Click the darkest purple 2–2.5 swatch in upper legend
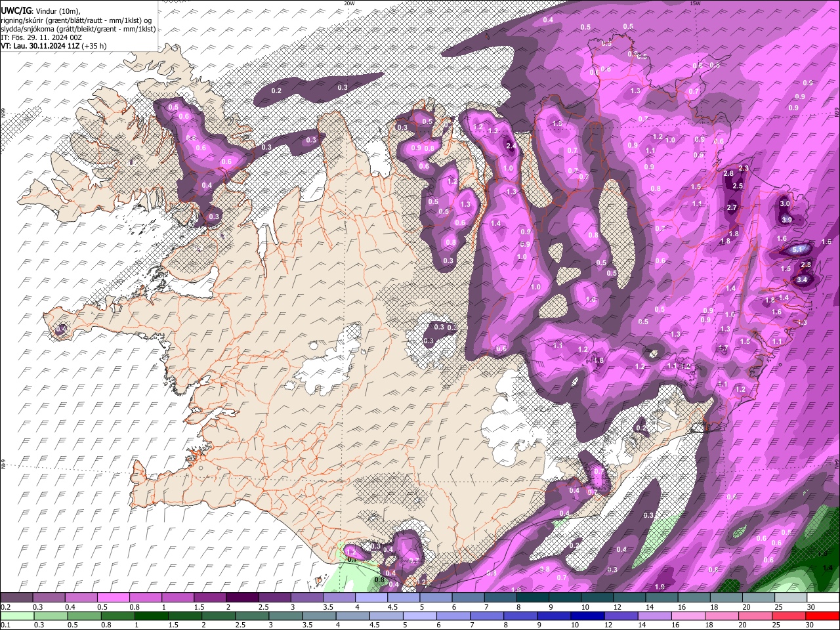 (x=242, y=598)
